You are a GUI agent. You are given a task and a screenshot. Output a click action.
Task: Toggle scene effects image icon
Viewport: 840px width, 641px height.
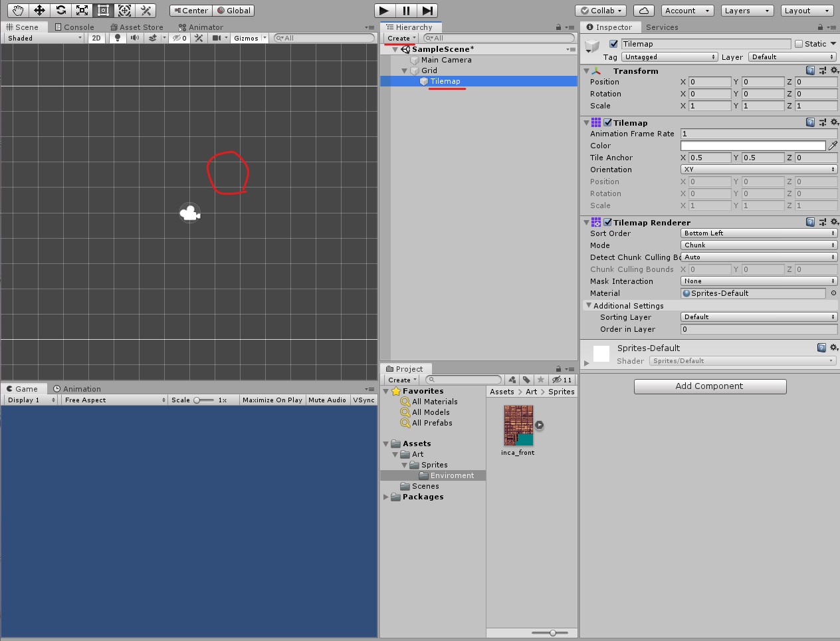click(x=153, y=38)
